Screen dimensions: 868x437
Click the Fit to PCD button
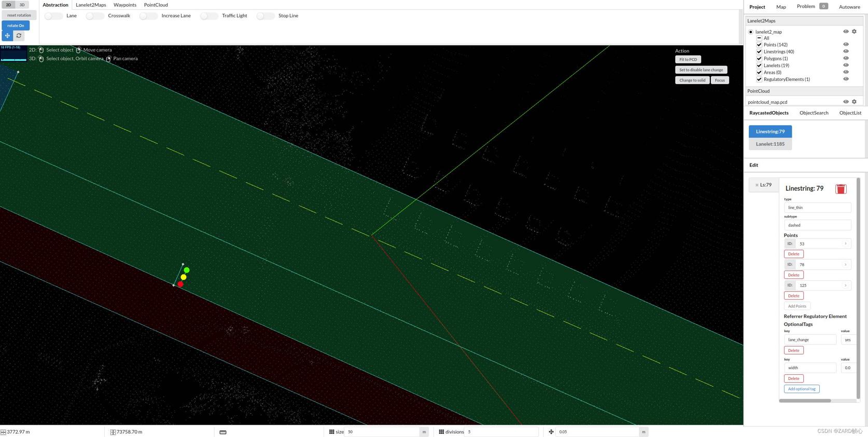(x=688, y=60)
